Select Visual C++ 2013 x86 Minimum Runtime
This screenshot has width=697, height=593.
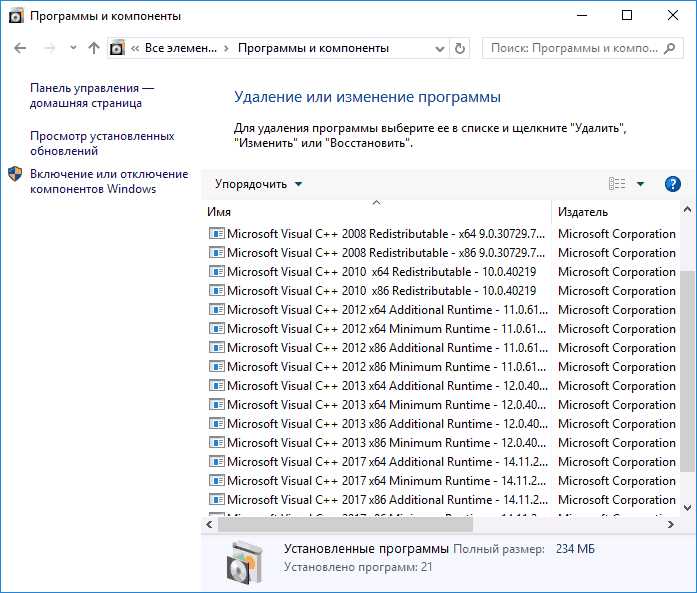coord(442,443)
